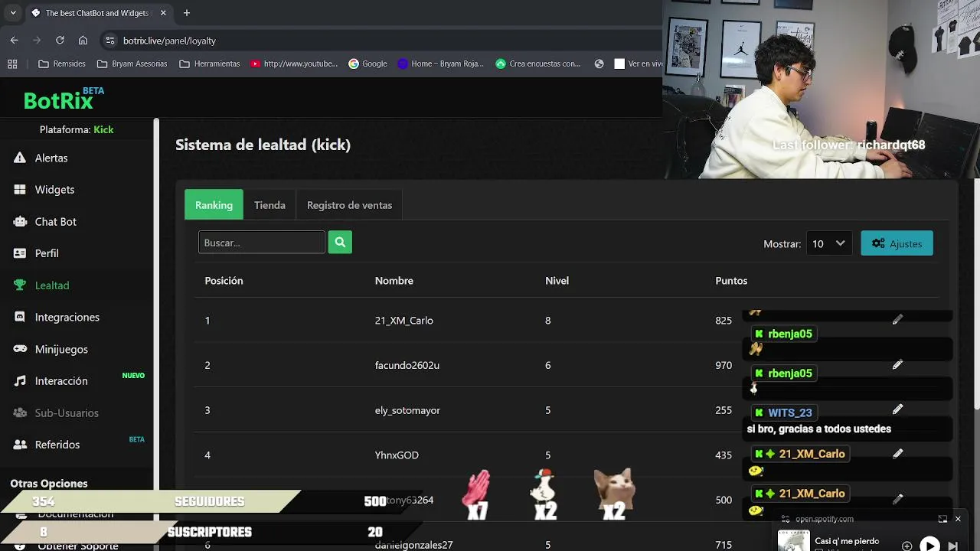This screenshot has width=980, height=551.
Task: Open Crea encuestas con bookmark
Action: [x=538, y=64]
